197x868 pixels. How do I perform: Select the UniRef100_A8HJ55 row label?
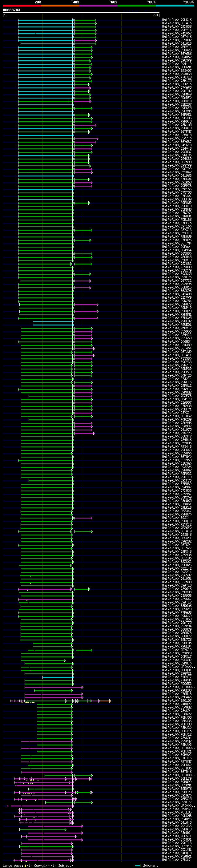pos(177,718)
